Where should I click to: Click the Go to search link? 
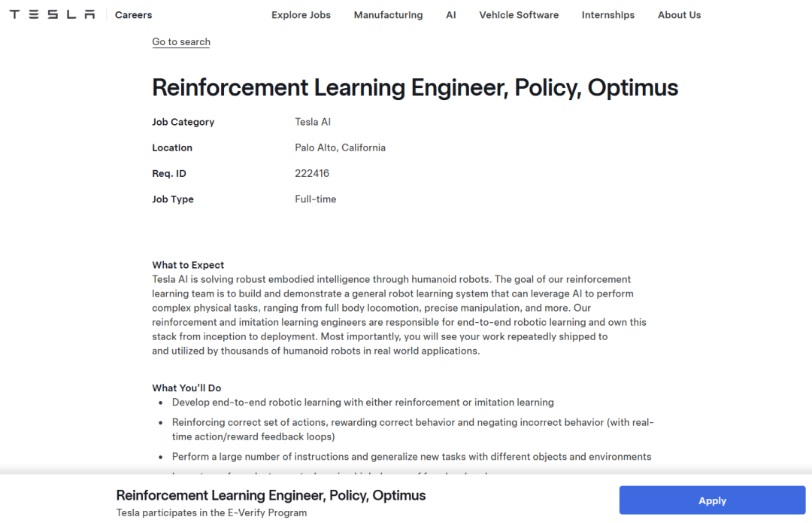coord(181,42)
